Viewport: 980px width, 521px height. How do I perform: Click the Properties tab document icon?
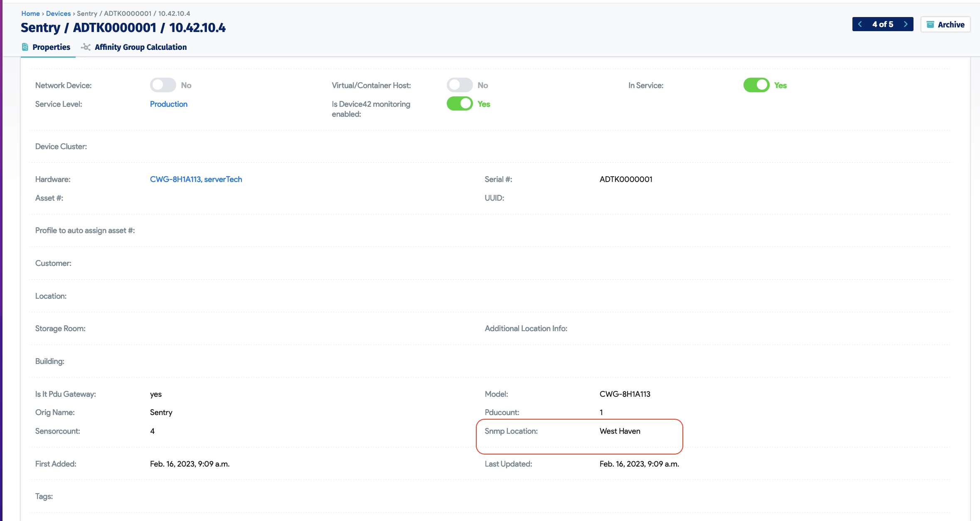pyautogui.click(x=25, y=47)
